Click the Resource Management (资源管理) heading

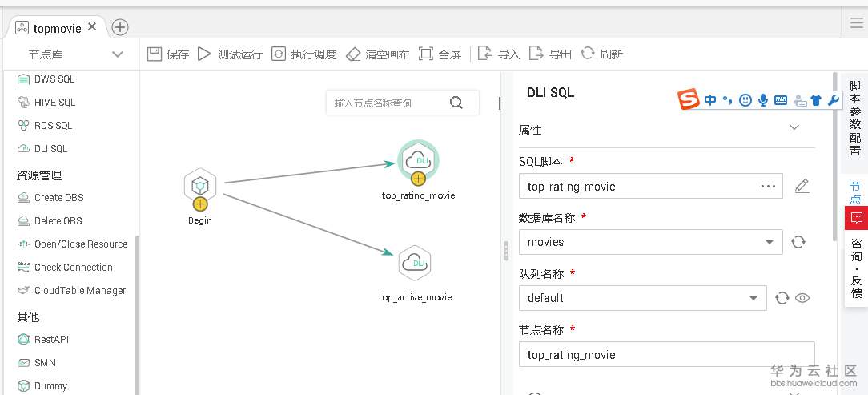click(x=38, y=175)
